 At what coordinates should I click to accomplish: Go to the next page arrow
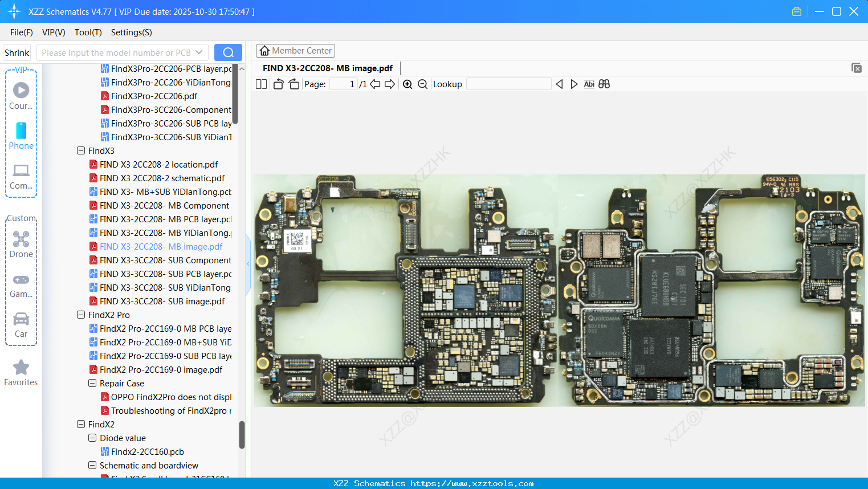coord(390,84)
